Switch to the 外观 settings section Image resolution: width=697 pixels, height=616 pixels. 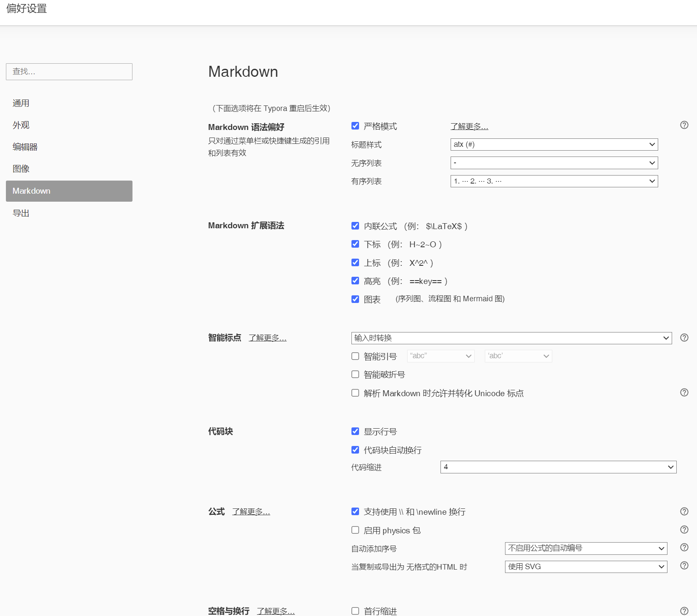[21, 124]
